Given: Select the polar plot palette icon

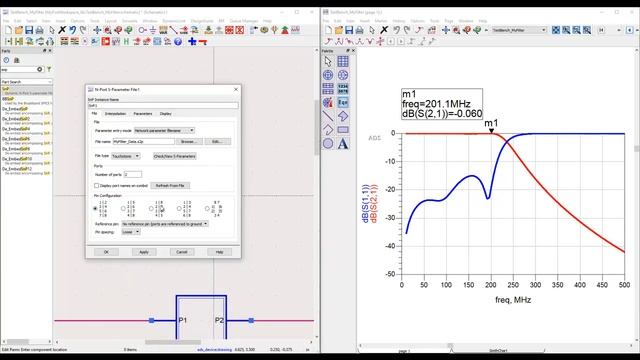Looking at the screenshot, I should pyautogui.click(x=328, y=75).
